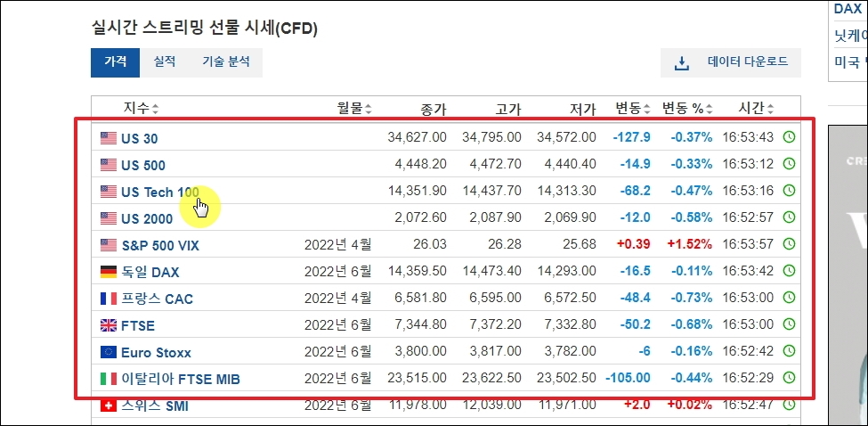Open the 프랑스 CAC link

pos(158,299)
